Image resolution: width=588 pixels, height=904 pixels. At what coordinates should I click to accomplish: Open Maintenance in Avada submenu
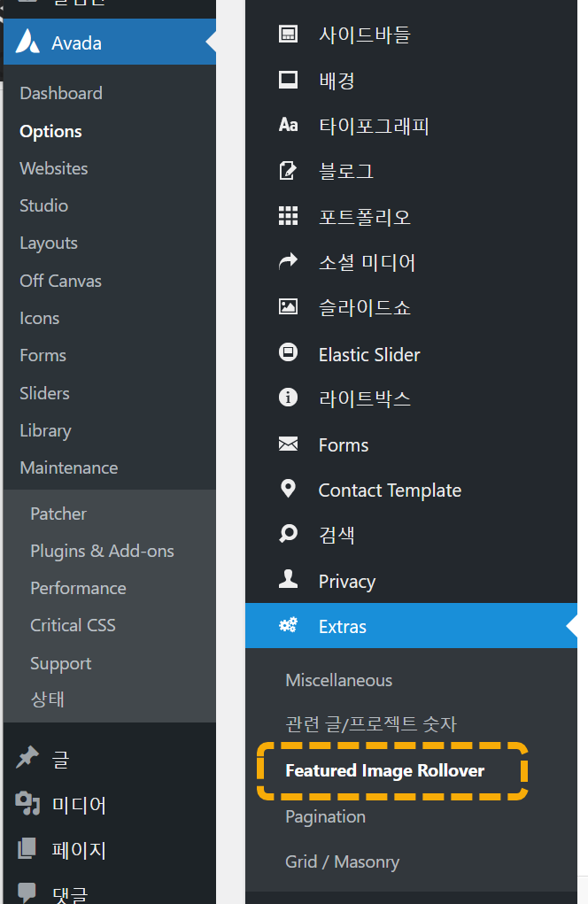click(68, 467)
